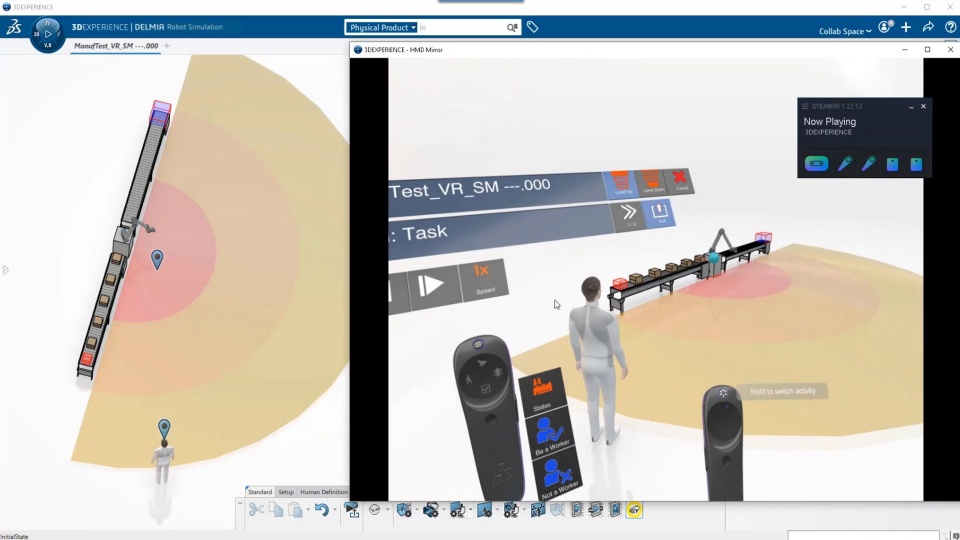The image size is (960, 540).
Task: Expand the dropdown arrow beside the circular update icon
Action: (387, 510)
